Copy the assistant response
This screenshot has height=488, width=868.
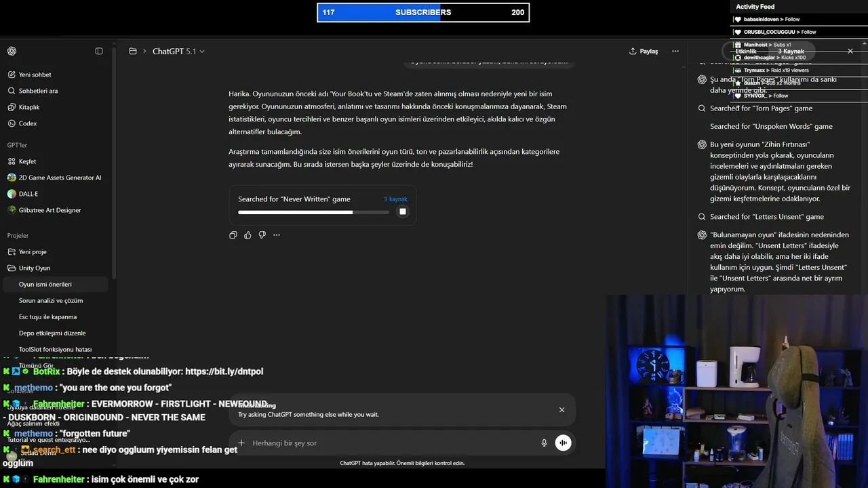point(233,235)
